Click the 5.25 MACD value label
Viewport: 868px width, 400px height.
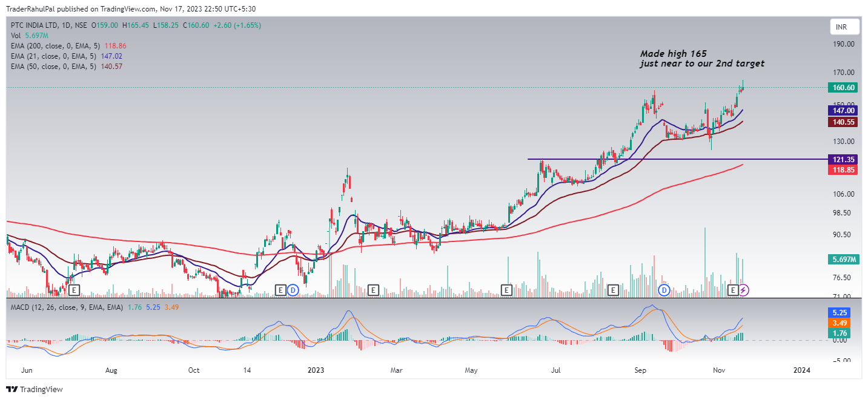click(x=840, y=313)
